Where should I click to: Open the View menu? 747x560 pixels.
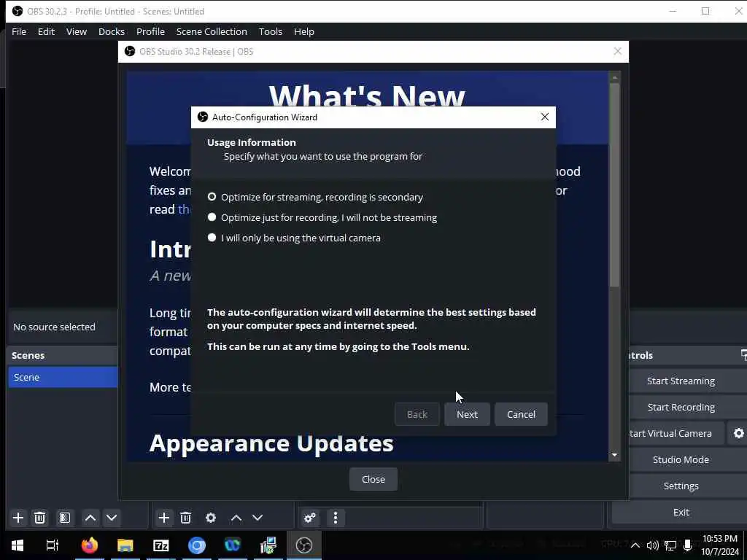pos(76,31)
